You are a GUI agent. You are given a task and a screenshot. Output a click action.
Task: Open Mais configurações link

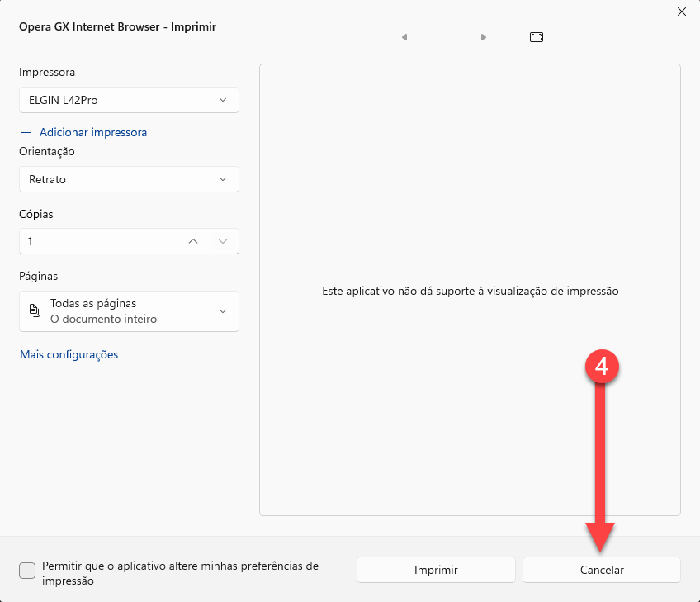click(69, 354)
